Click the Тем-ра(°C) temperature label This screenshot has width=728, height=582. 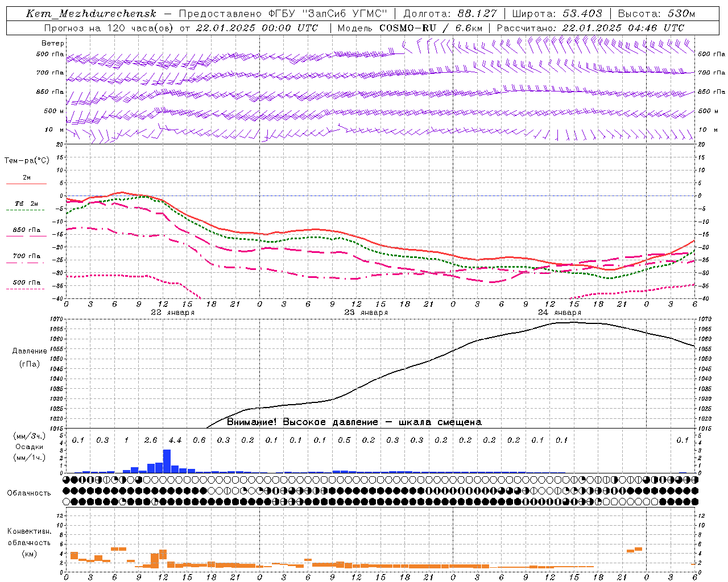[27, 161]
